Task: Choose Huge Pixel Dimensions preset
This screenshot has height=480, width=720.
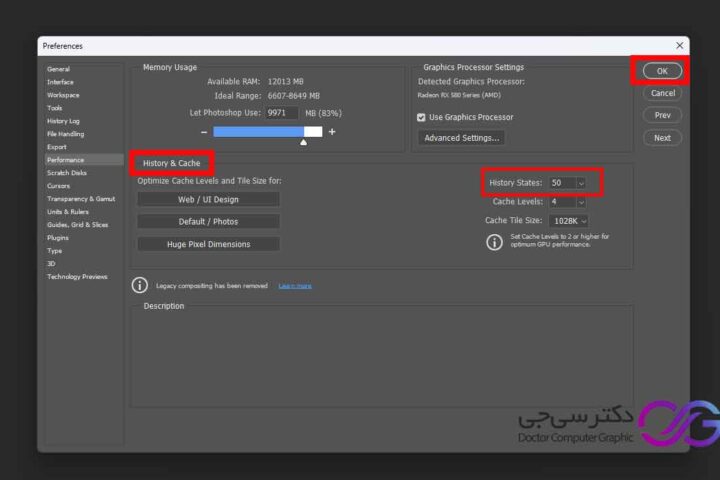Action: click(208, 244)
